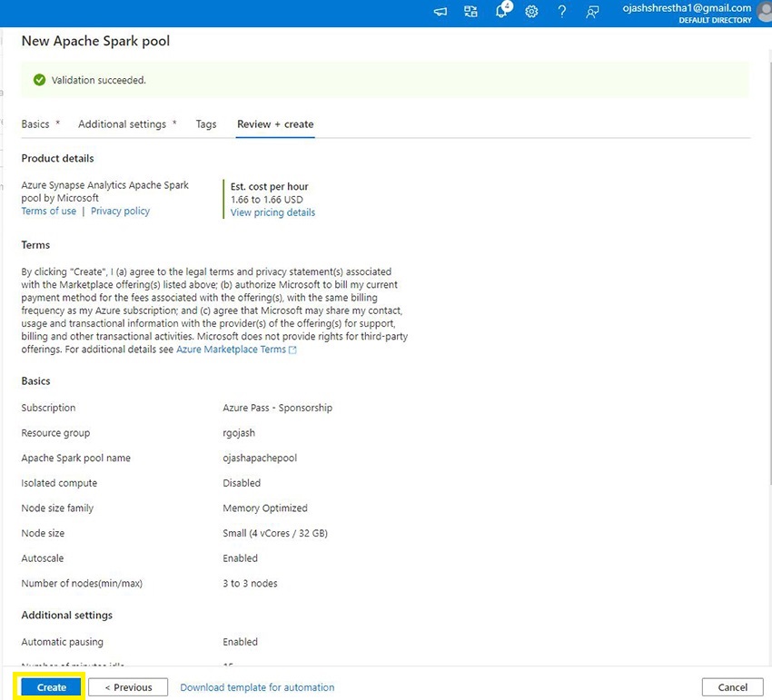This screenshot has height=700, width=772.
Task: Open the Azure portal settings gear
Action: tap(531, 12)
